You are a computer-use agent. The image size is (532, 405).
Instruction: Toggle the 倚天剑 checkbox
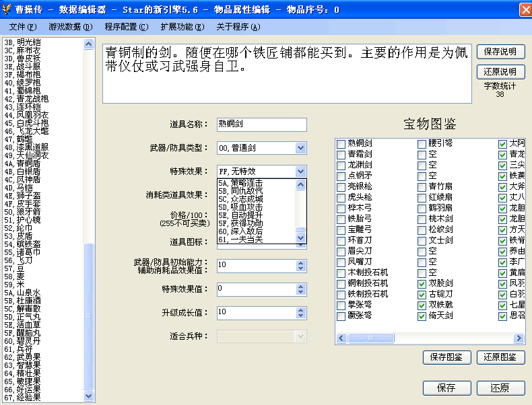(x=422, y=316)
